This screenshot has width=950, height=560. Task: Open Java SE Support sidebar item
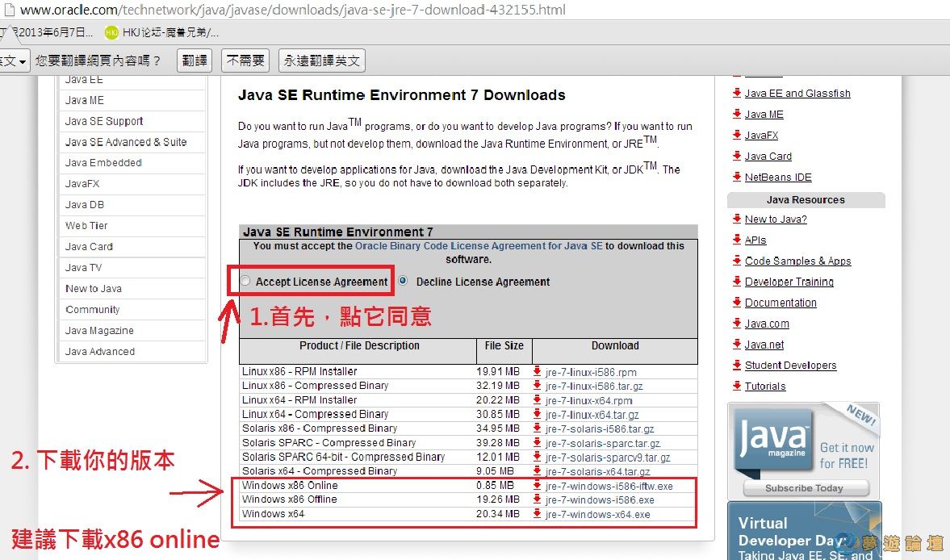[104, 121]
